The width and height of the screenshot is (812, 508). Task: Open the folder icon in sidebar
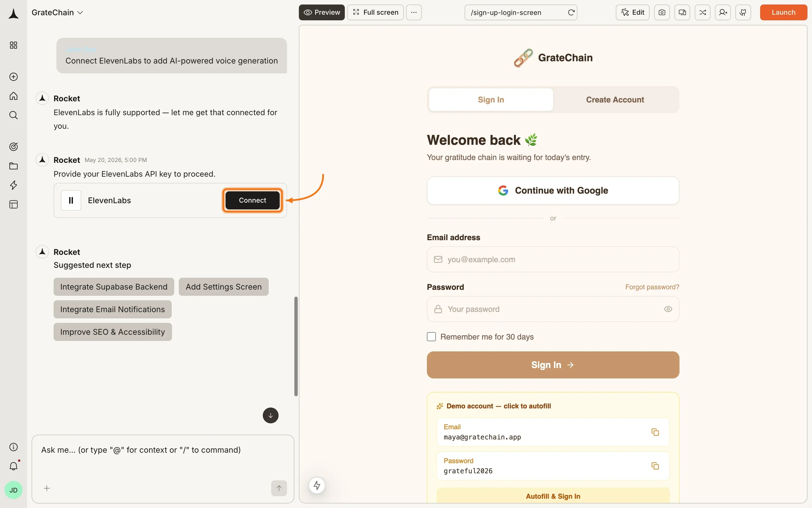tap(14, 166)
